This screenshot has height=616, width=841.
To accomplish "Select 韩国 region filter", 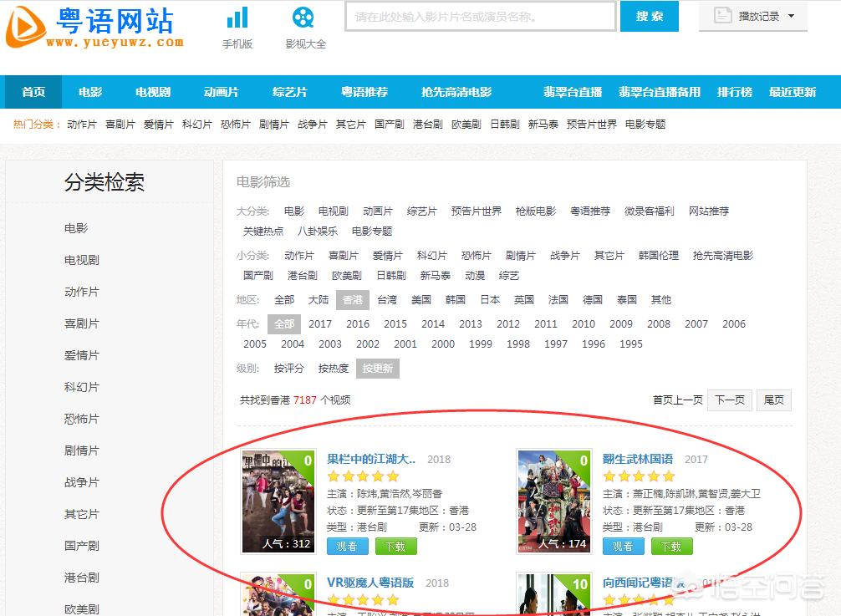I will [456, 300].
